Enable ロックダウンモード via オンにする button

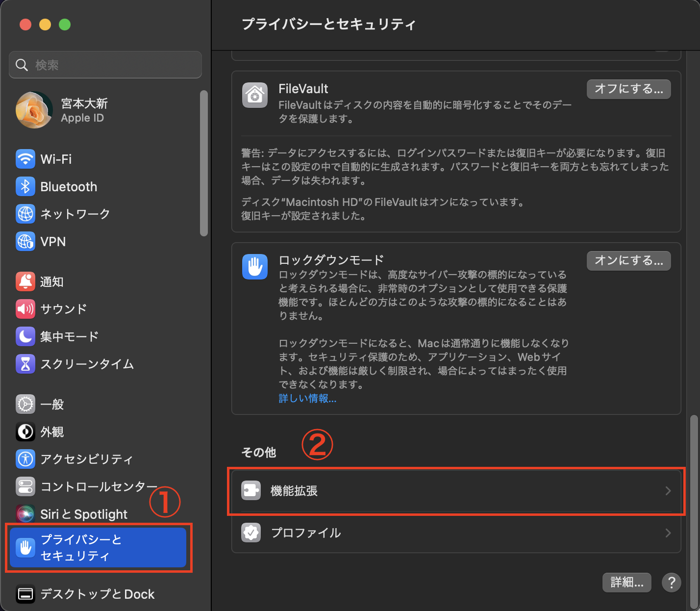pos(628,260)
